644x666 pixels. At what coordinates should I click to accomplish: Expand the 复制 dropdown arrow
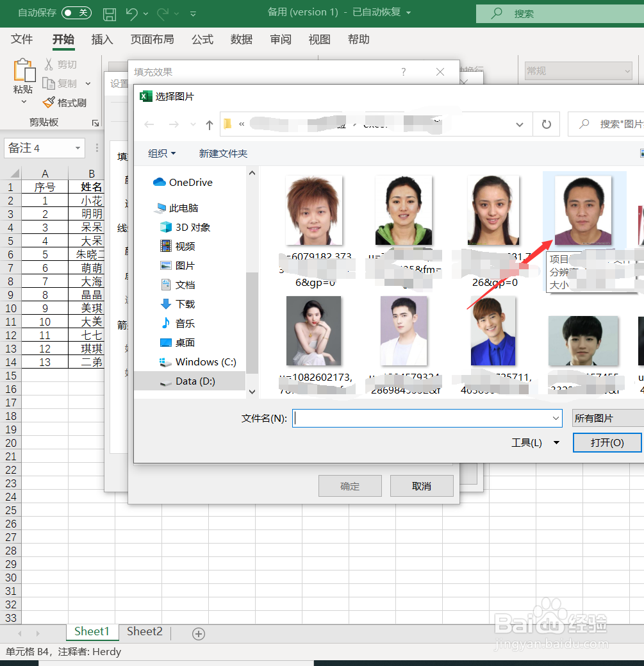click(x=88, y=84)
